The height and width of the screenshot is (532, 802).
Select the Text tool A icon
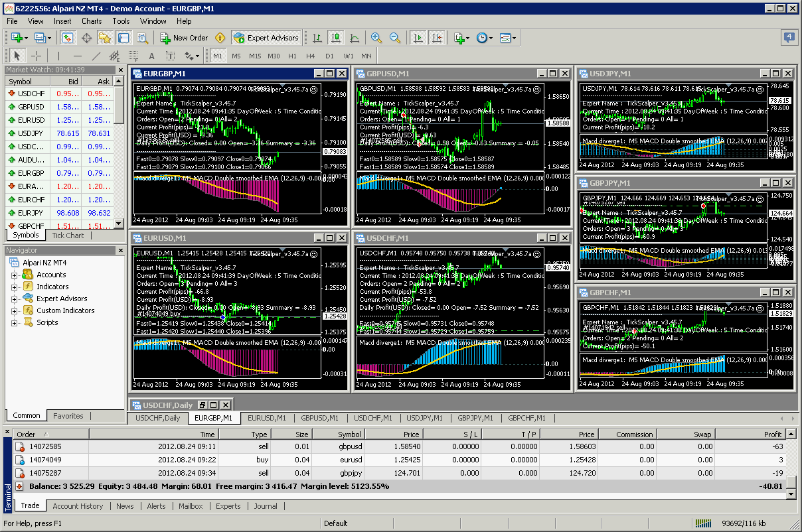[x=151, y=56]
